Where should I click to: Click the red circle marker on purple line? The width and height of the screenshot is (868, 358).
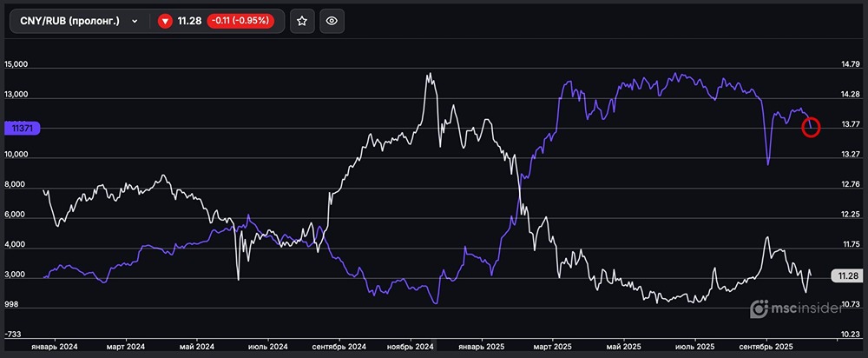click(x=810, y=129)
